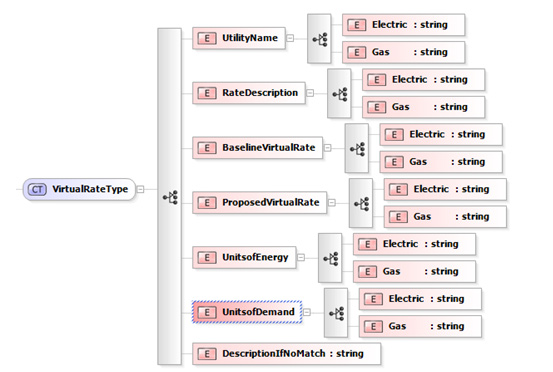Select the Electric string child of UnitsofDemand
This screenshot has width=553, height=372.
click(x=420, y=299)
